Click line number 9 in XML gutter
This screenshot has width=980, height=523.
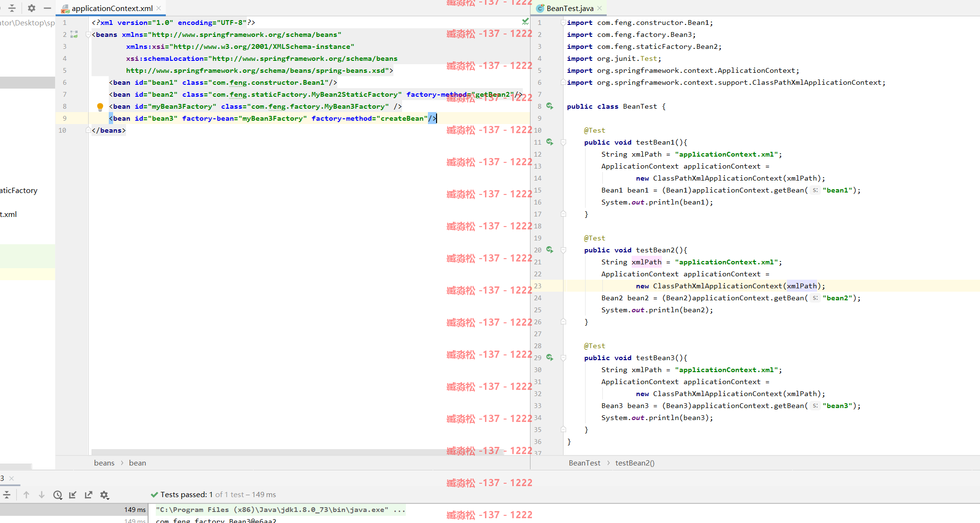coord(65,118)
